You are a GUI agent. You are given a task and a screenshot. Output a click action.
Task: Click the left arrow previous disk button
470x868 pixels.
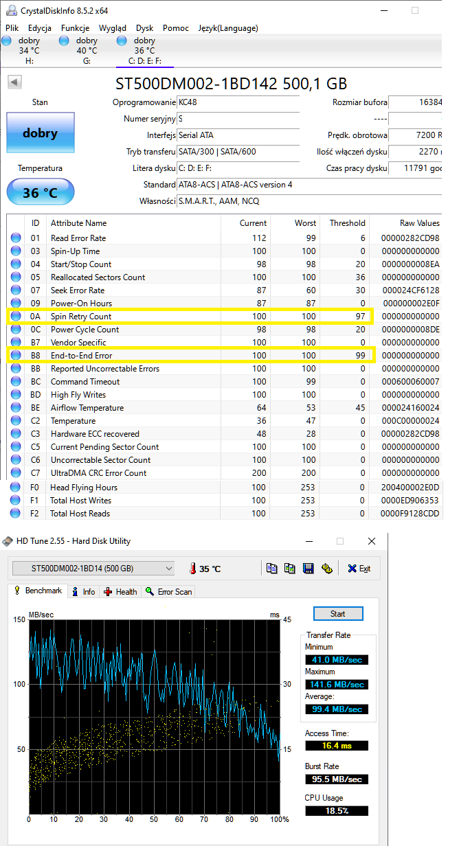click(14, 82)
